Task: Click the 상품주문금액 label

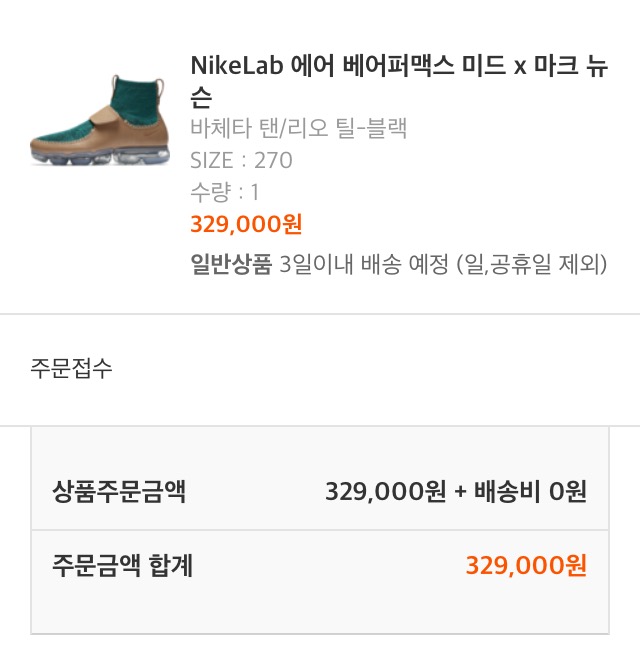Action: pos(119,491)
